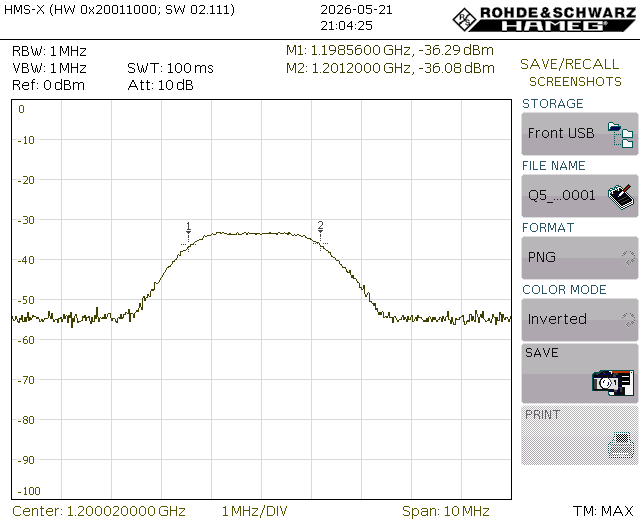640x520 pixels.
Task: Toggle the Front USB storage softkey
Action: (580, 134)
